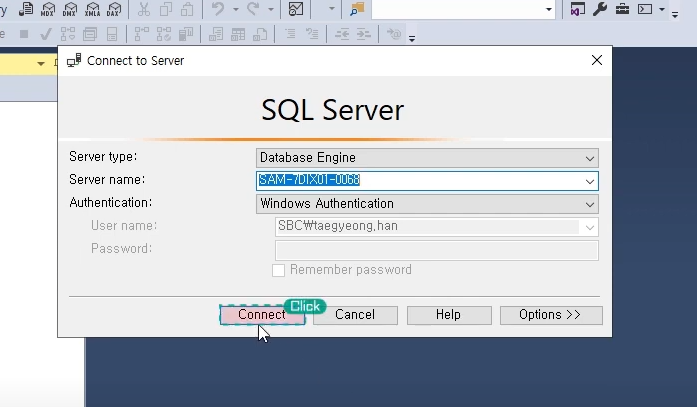
Task: Click the Connect button
Action: point(262,315)
